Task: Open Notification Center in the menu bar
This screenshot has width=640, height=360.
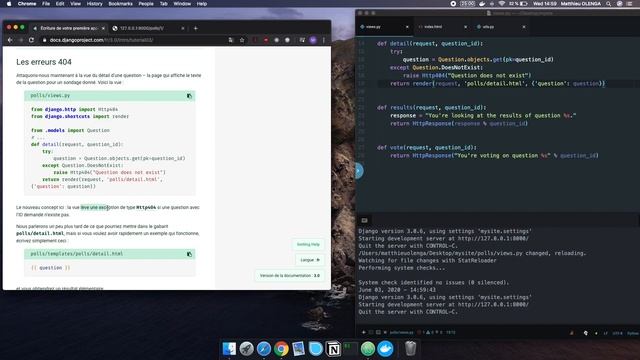Action: [630, 4]
